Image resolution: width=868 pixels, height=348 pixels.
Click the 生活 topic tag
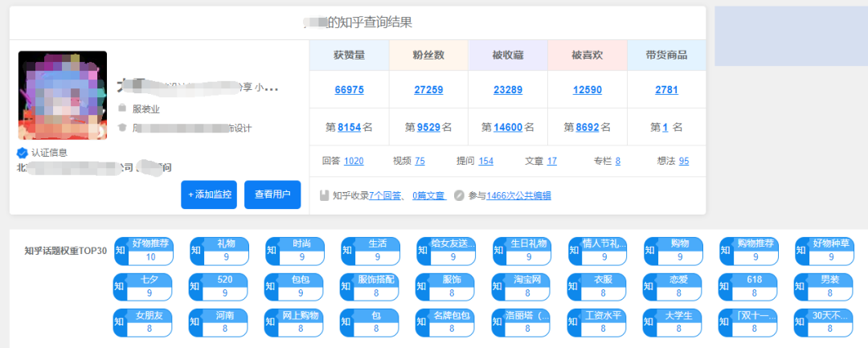[x=371, y=252]
